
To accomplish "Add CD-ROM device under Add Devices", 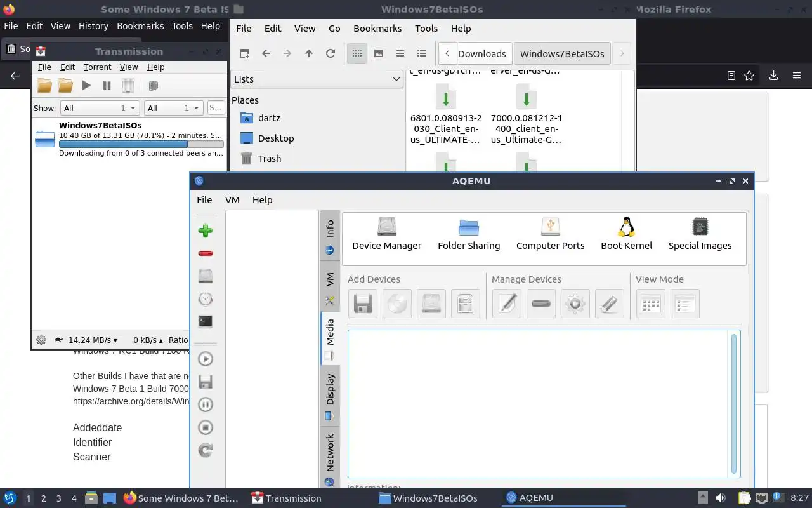I will click(397, 304).
